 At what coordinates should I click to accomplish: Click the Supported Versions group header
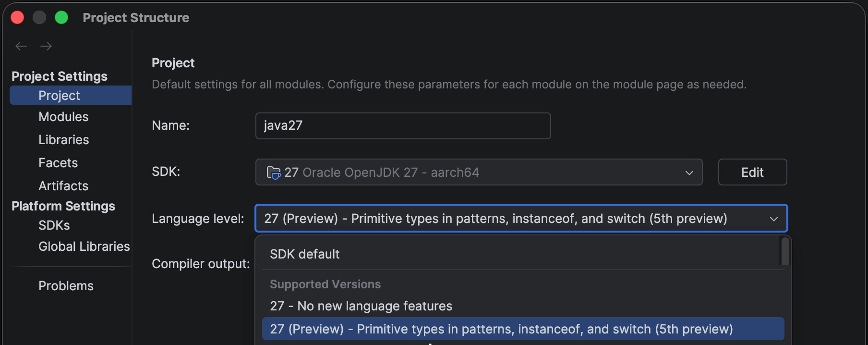click(325, 284)
